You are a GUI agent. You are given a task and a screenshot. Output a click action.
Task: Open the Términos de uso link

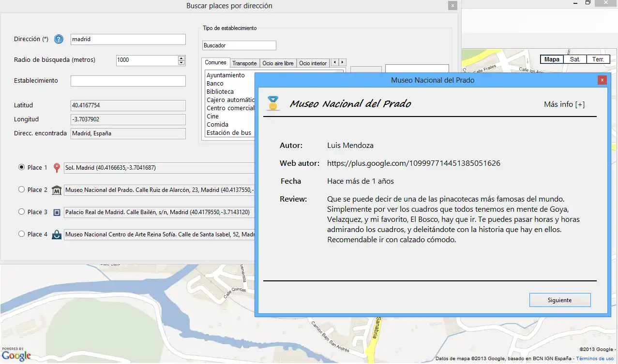coord(595,359)
